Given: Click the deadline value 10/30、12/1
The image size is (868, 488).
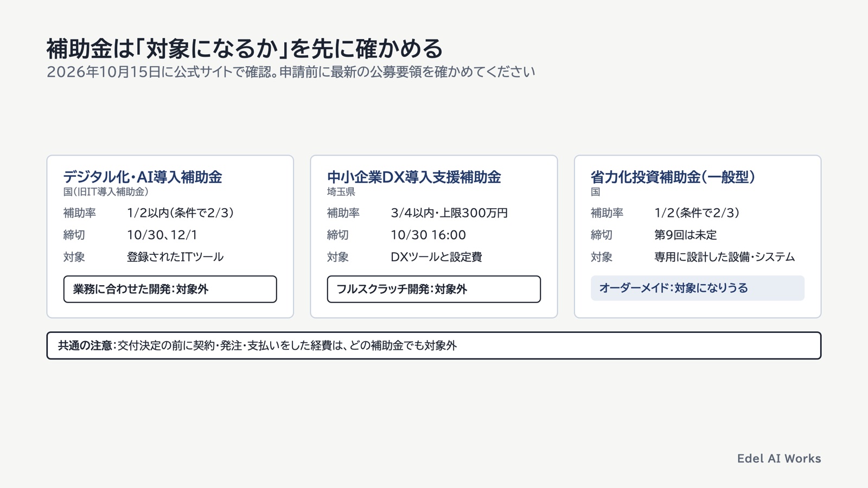Looking at the screenshot, I should tap(162, 235).
